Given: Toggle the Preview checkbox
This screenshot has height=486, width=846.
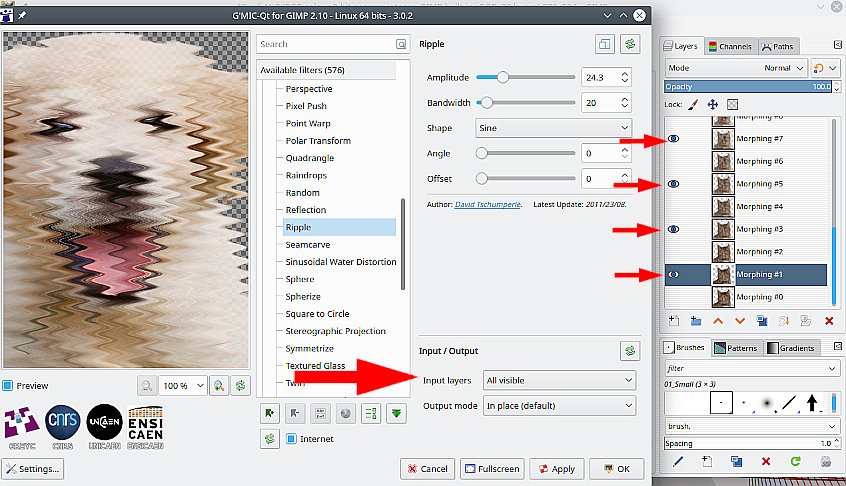Looking at the screenshot, I should pyautogui.click(x=8, y=386).
